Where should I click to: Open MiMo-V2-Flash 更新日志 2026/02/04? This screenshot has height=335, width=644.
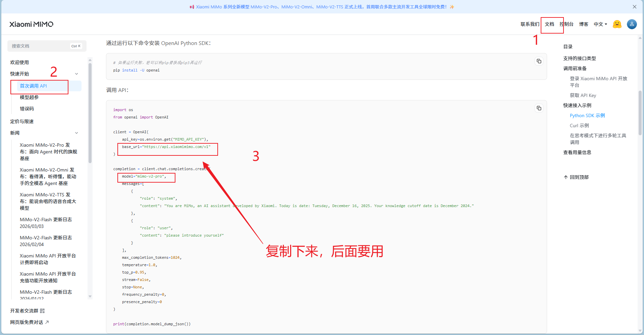pyautogui.click(x=46, y=241)
